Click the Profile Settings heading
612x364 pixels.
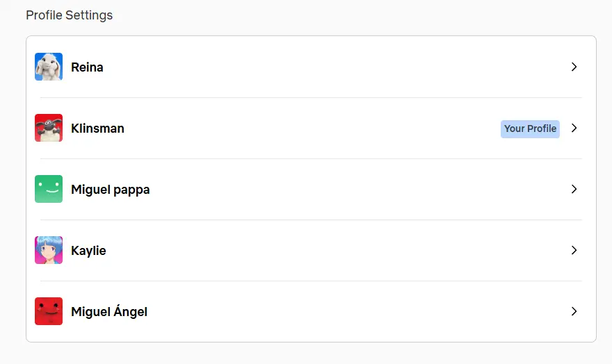click(x=69, y=15)
